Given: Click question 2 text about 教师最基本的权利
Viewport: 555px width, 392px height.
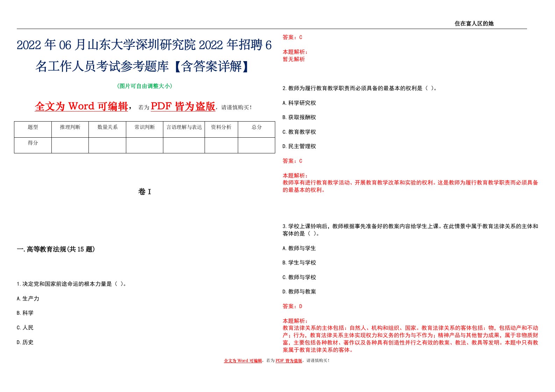Looking at the screenshot, I should coord(360,88).
